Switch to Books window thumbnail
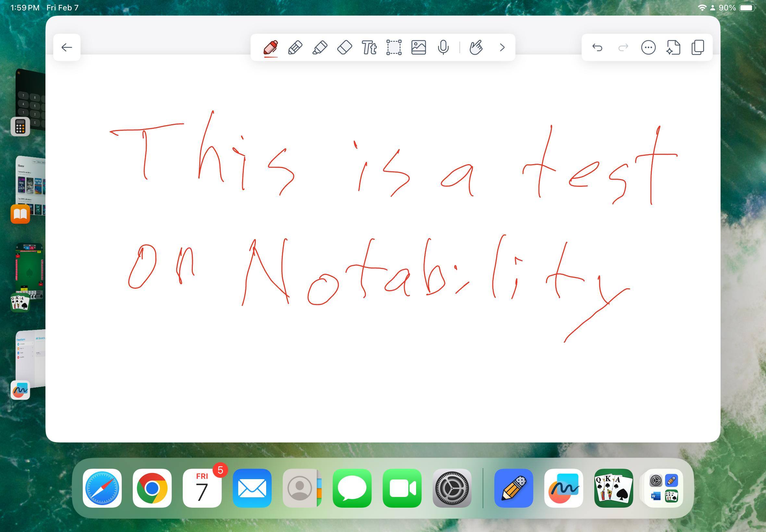This screenshot has width=766, height=532. (x=31, y=185)
